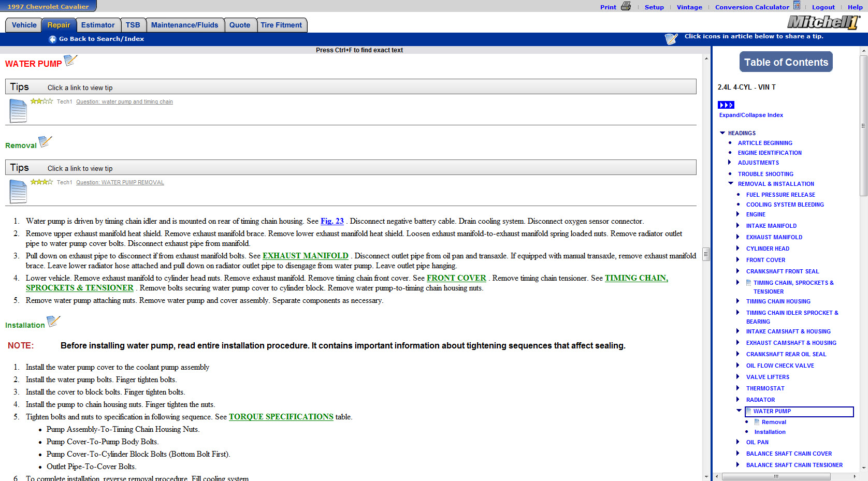The width and height of the screenshot is (868, 481).
Task: Expand the THERMOSTAT arrow
Action: (x=738, y=388)
